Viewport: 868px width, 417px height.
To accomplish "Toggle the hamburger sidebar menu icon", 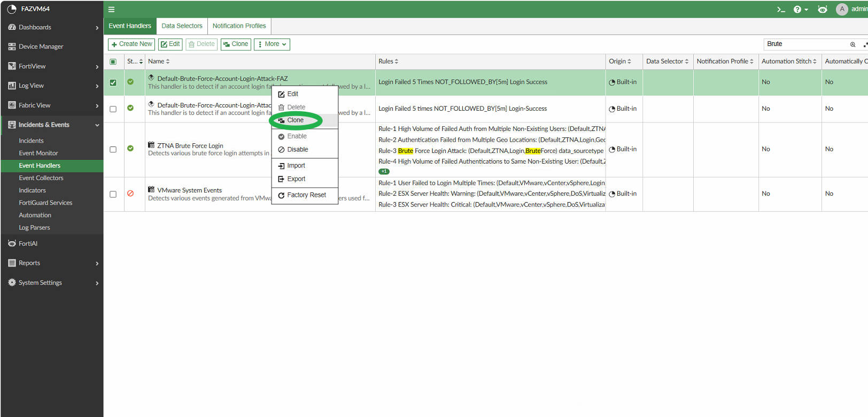I will pos(112,9).
